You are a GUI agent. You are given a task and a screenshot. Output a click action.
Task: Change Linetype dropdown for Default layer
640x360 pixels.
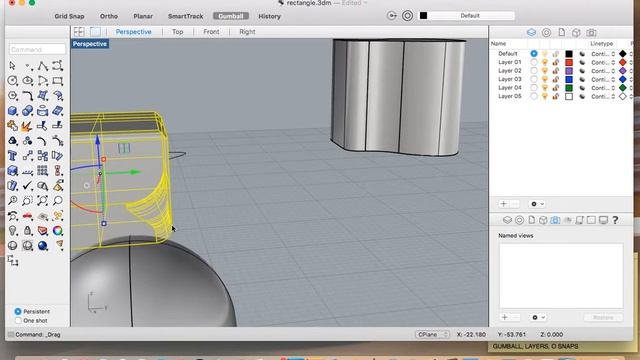click(603, 54)
